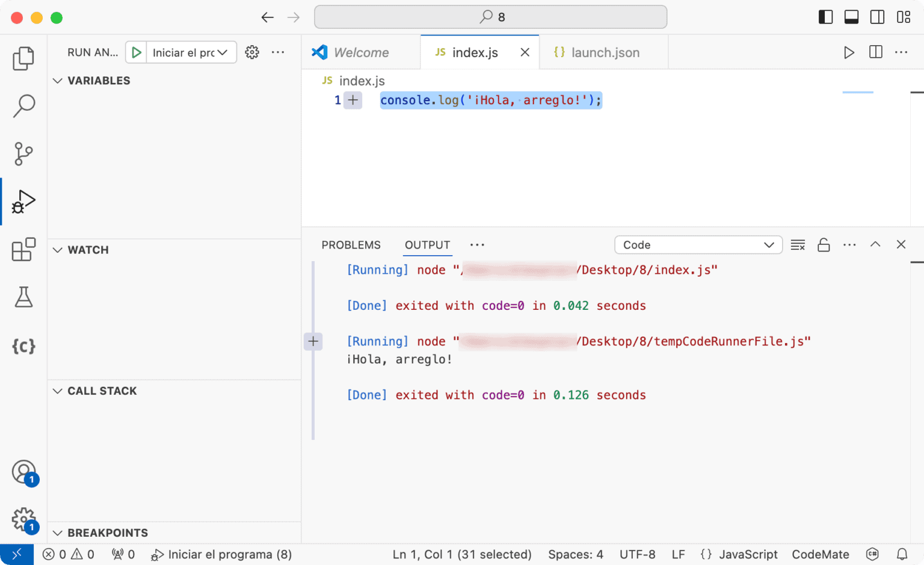Open the Testing view flask icon

(23, 297)
